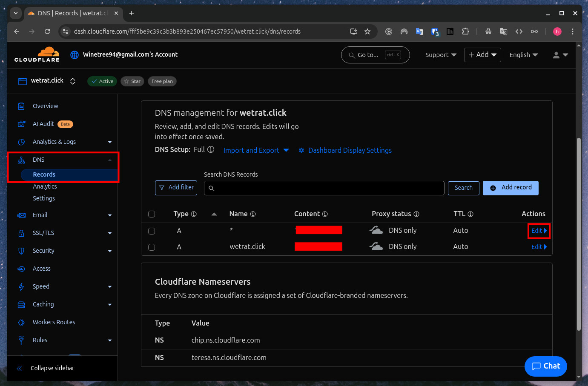The width and height of the screenshot is (588, 386).
Task: Click the Dashboard Display Settings gear icon
Action: [x=301, y=150]
